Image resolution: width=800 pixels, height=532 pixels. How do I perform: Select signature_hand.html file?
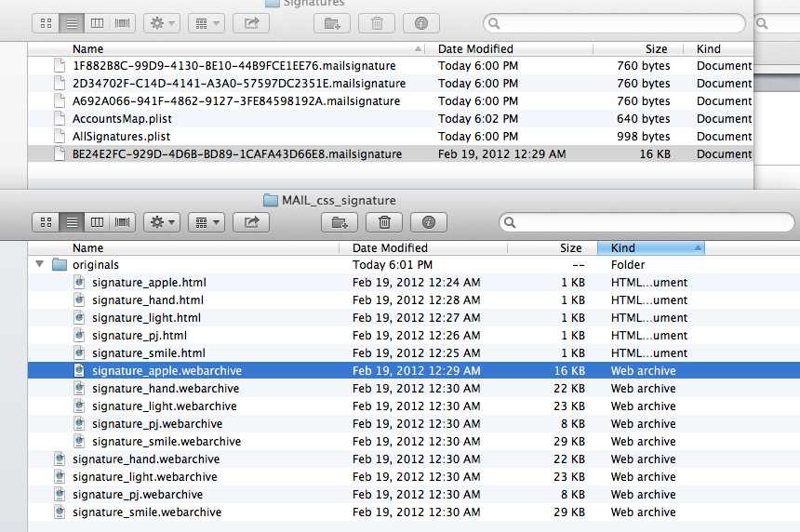click(414, 299)
